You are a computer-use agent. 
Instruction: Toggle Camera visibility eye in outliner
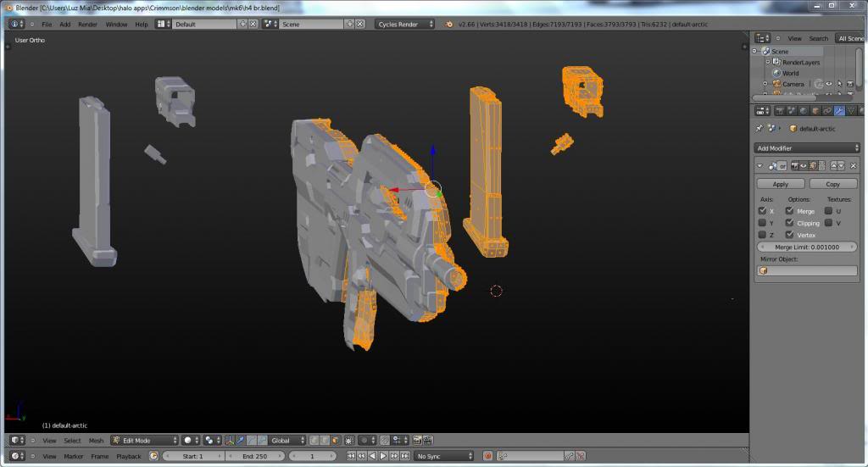tap(829, 84)
